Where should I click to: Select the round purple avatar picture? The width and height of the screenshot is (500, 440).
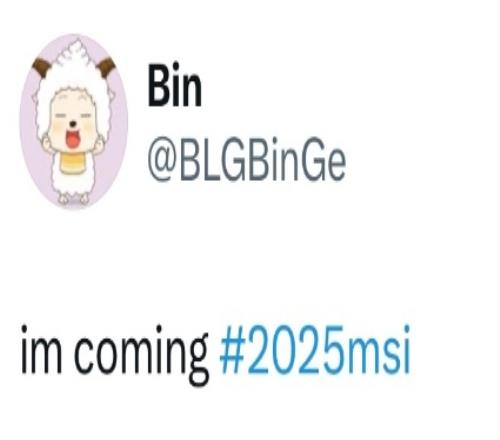coord(74,122)
